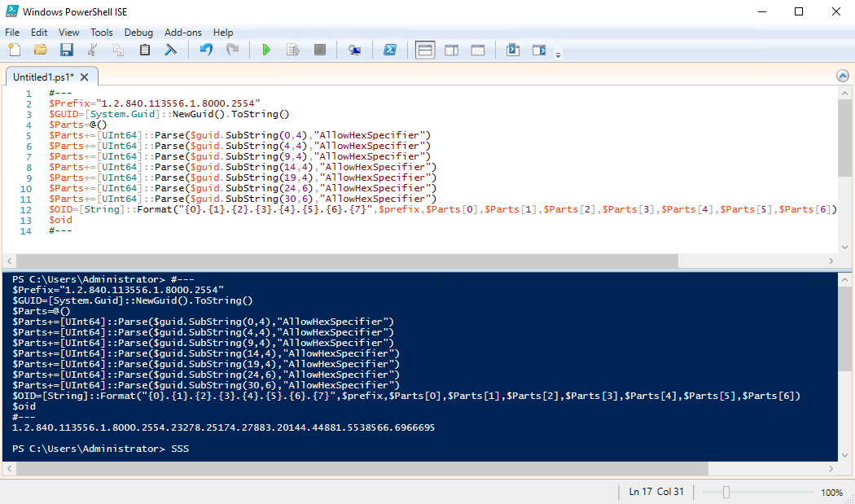Click the console pane horizontal scrollbar thumb
This screenshot has width=855, height=504.
(x=362, y=468)
